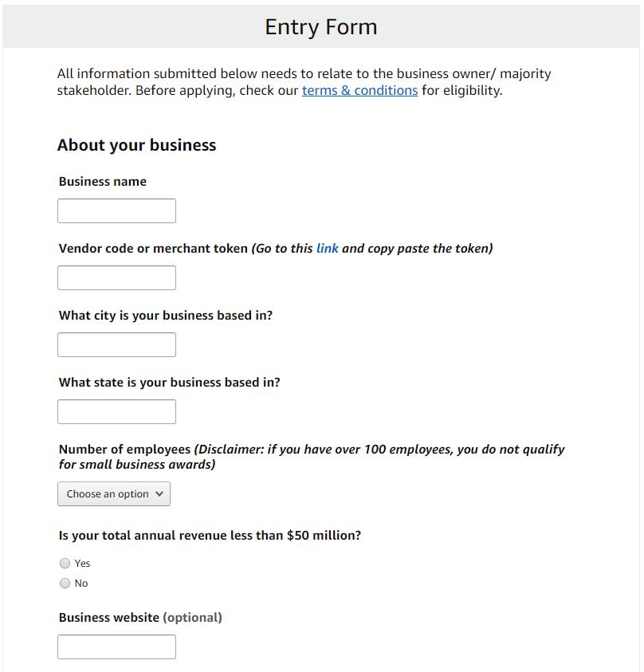Click the total annual revenue question text
The image size is (644, 672).
pos(210,536)
